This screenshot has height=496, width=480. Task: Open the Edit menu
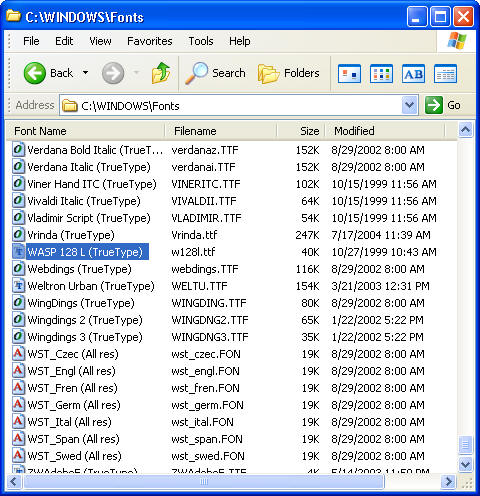point(64,41)
